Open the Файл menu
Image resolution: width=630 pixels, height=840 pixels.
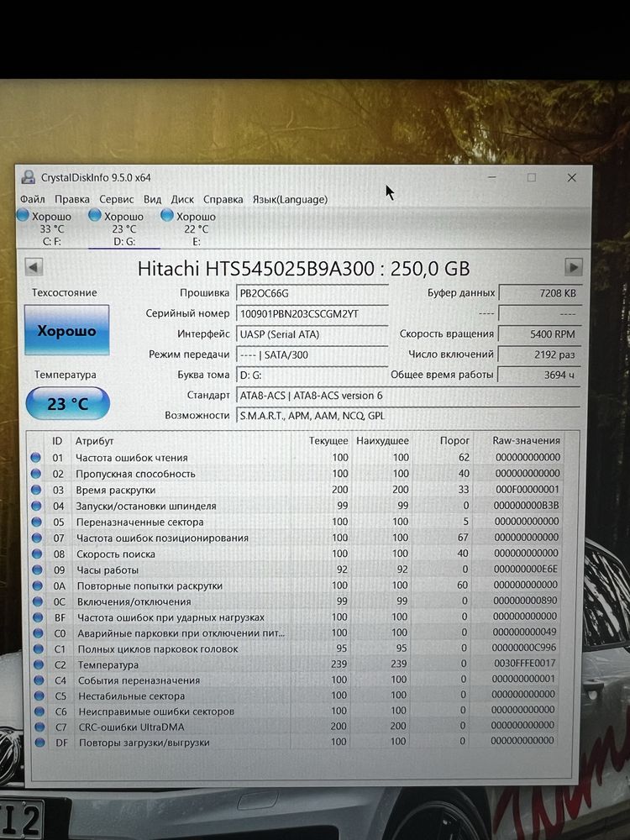[x=33, y=199]
